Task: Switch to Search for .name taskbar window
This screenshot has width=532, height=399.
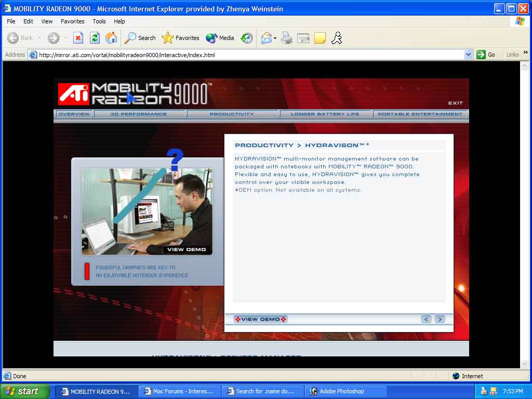Action: (262, 391)
